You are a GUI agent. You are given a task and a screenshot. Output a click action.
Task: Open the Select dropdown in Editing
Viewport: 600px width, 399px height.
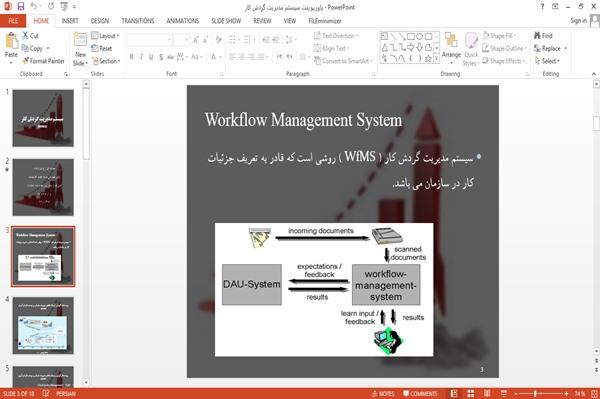tap(547, 61)
